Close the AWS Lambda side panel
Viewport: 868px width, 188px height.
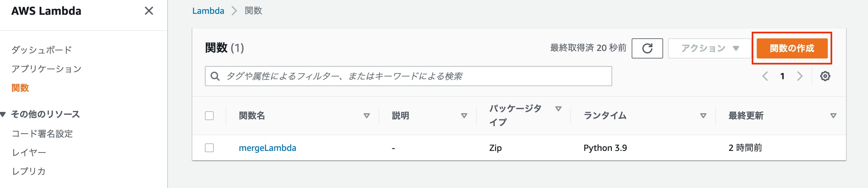pyautogui.click(x=149, y=11)
